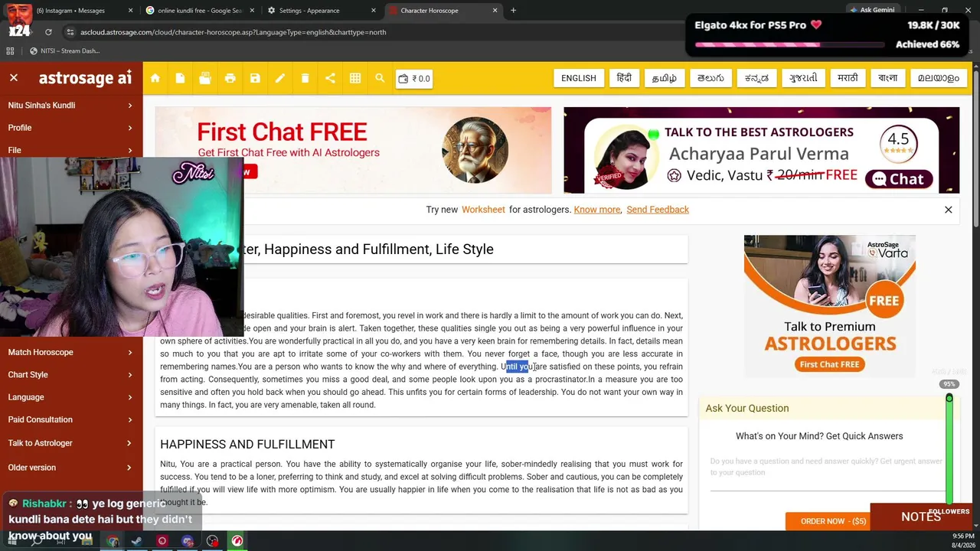
Task: Open the Send Feedback link
Action: (658, 210)
